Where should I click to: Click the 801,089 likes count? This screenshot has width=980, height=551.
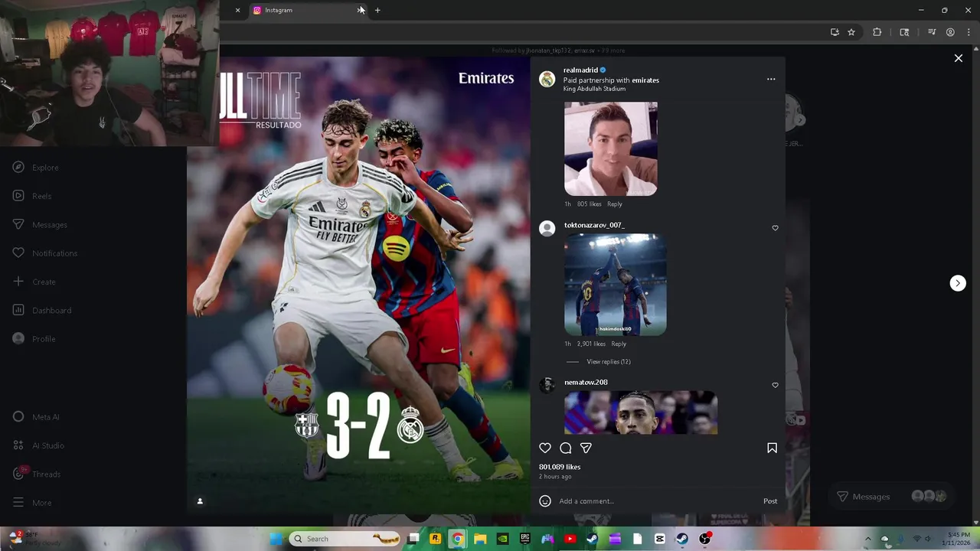tap(560, 467)
